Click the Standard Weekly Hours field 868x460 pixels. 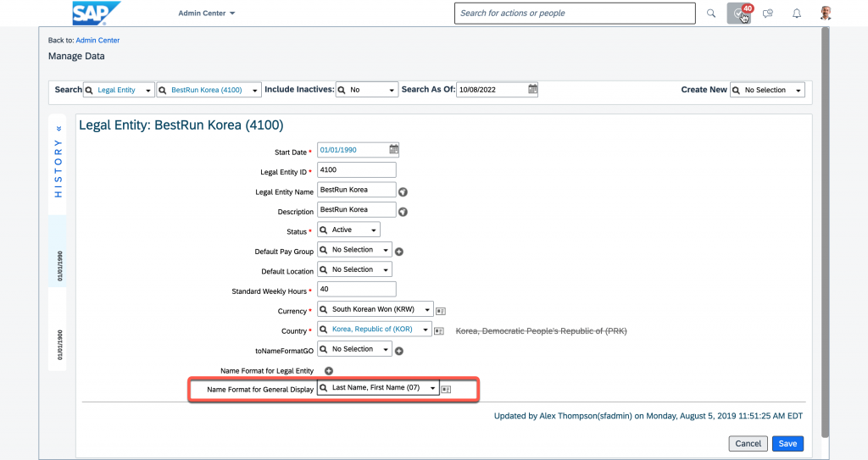coord(357,289)
